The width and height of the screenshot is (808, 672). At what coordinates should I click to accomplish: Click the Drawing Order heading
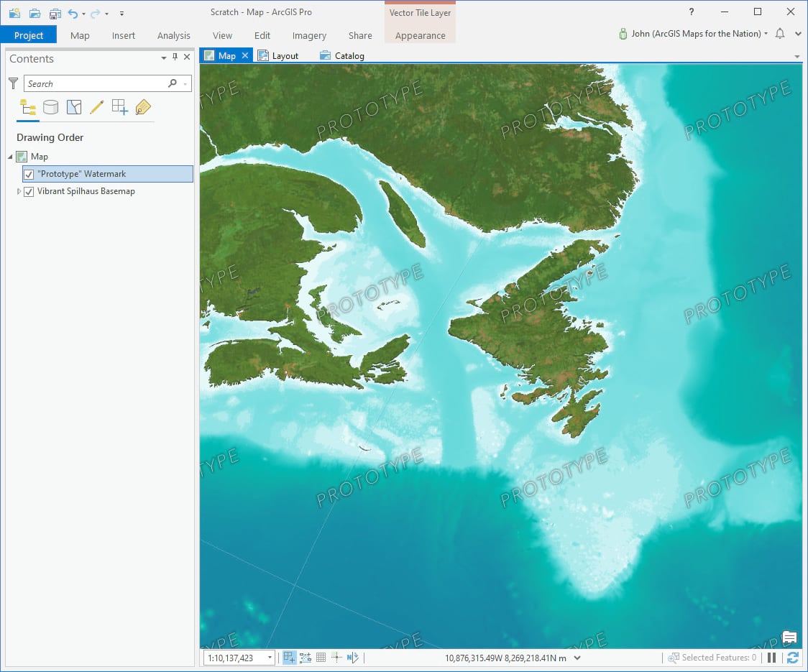(x=50, y=137)
